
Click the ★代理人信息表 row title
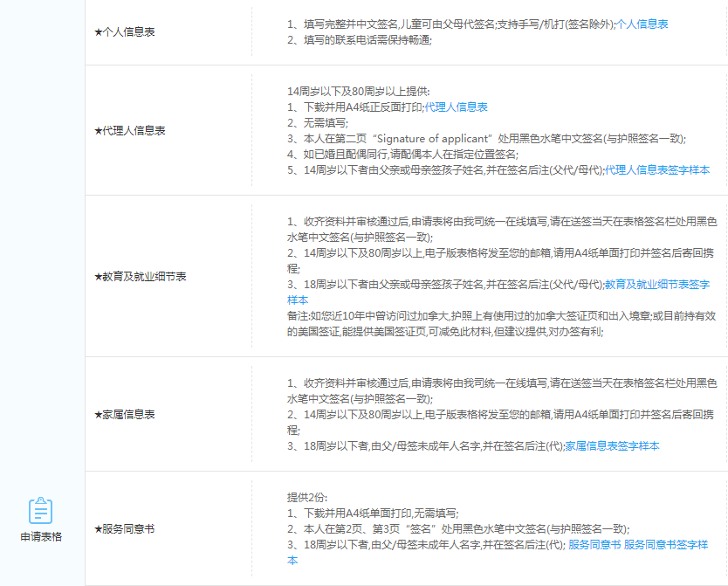[129, 130]
